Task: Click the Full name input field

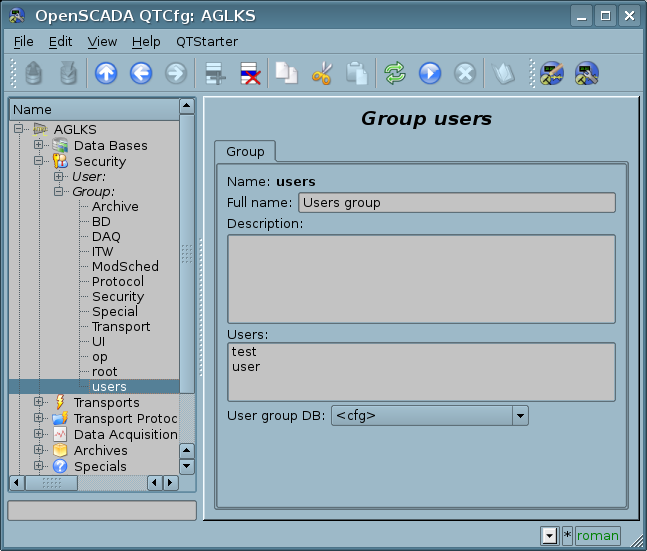Action: [457, 203]
